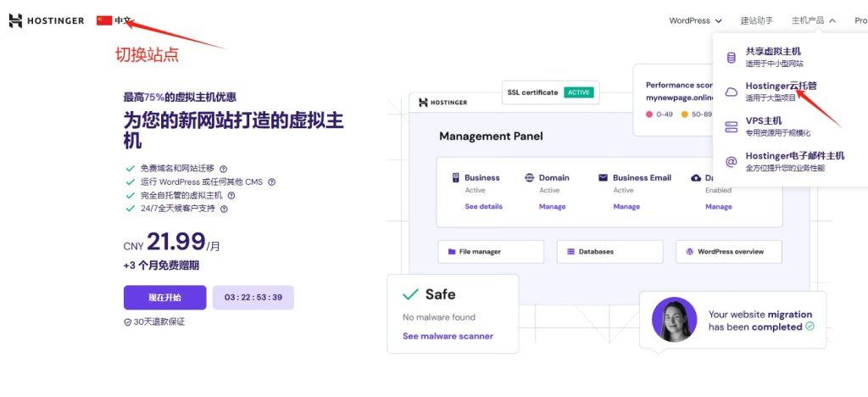Screen dimensions: 868x397
Task: Click the price CNY 21.99/月
Action: pyautogui.click(x=171, y=242)
